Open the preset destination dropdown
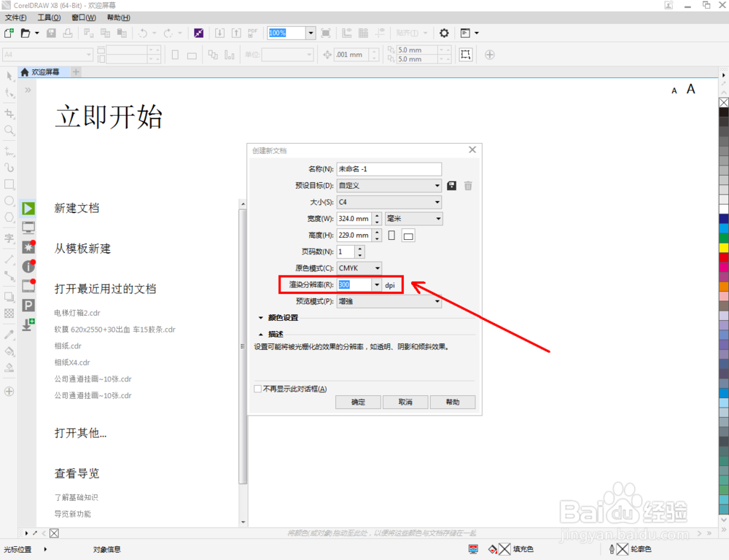Screen dimensions: 729x560 (389, 186)
